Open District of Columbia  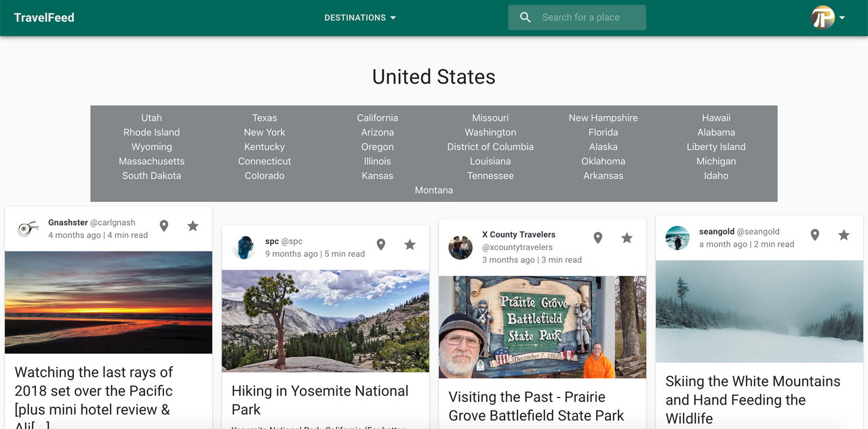tap(490, 146)
